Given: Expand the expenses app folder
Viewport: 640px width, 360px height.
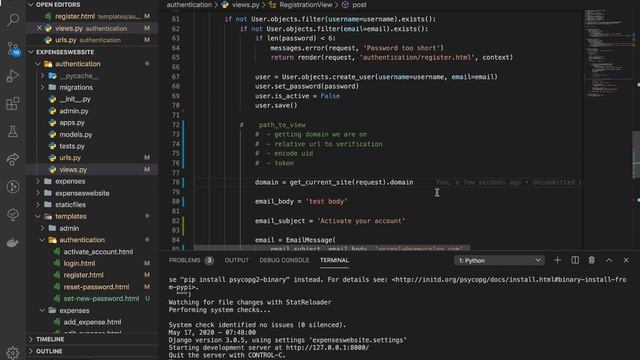Looking at the screenshot, I should coord(38,181).
